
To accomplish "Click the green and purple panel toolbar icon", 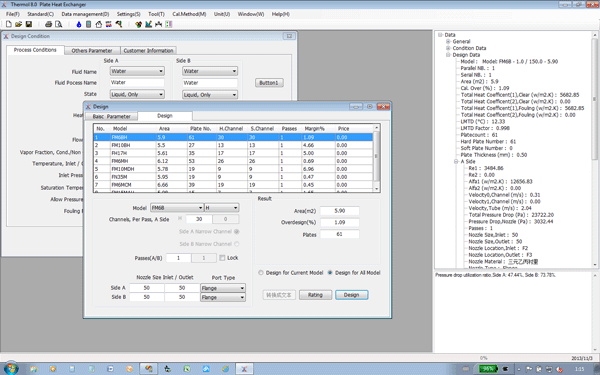I will click(168, 24).
